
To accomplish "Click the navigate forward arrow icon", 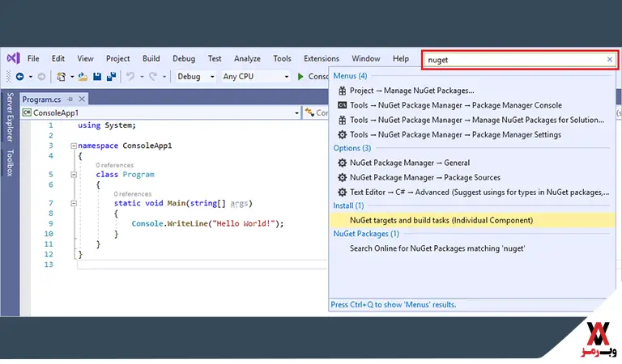I will [x=41, y=77].
